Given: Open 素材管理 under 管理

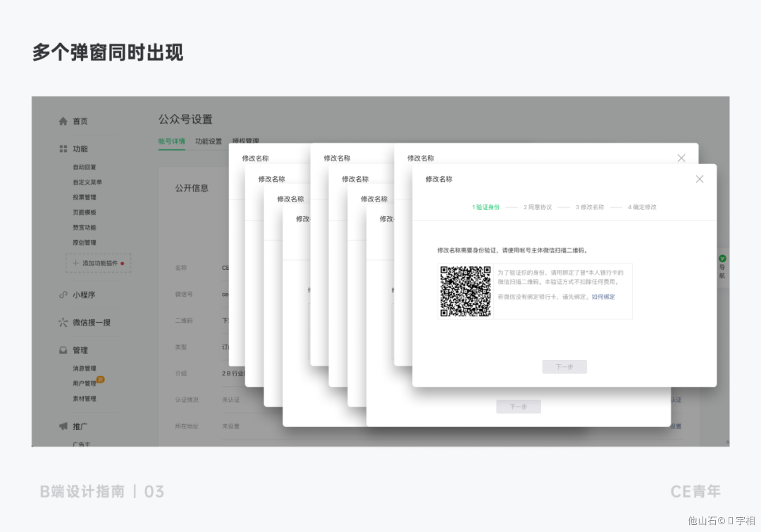Looking at the screenshot, I should pyautogui.click(x=85, y=399).
